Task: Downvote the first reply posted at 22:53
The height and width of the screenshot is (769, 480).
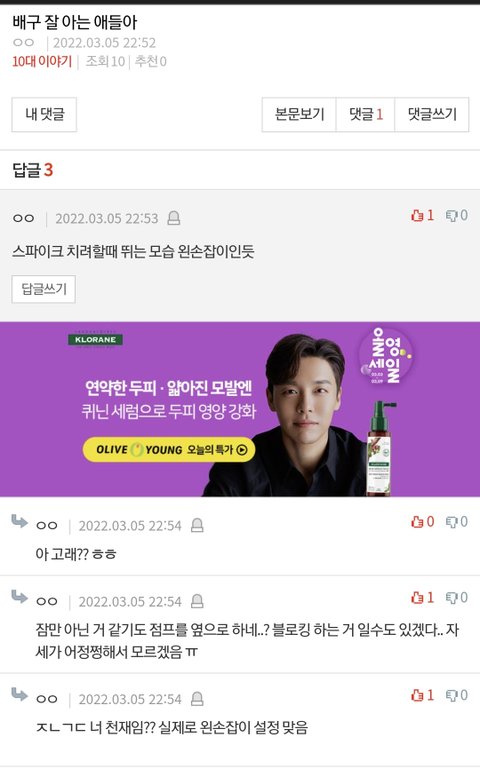Action: pyautogui.click(x=456, y=215)
